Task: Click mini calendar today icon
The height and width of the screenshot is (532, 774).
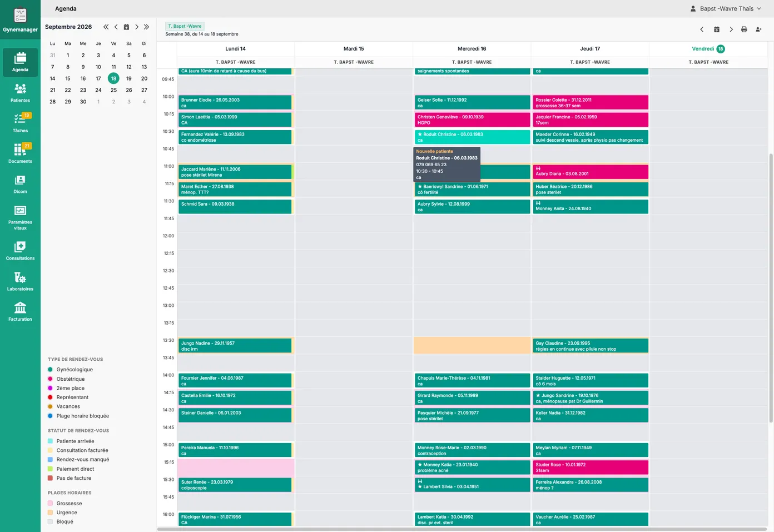Action: [126, 27]
